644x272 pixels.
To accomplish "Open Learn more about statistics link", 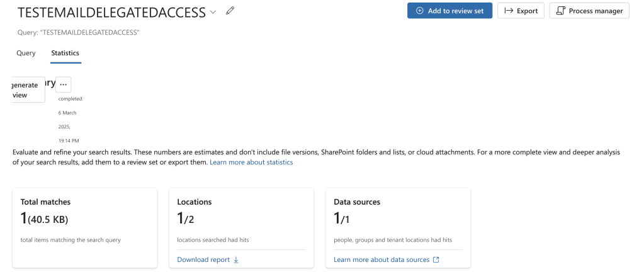I will pyautogui.click(x=251, y=162).
